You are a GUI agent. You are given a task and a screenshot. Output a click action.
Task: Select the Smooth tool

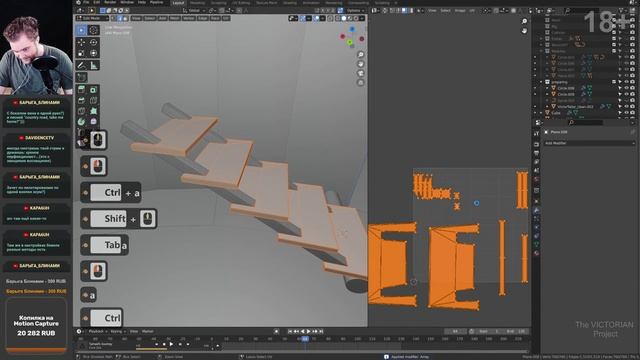click(x=93, y=122)
